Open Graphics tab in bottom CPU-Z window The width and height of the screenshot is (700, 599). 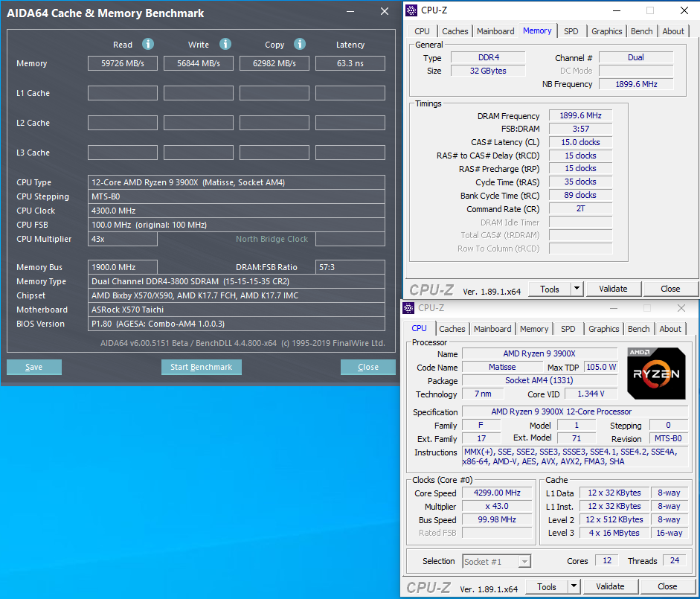(x=603, y=329)
